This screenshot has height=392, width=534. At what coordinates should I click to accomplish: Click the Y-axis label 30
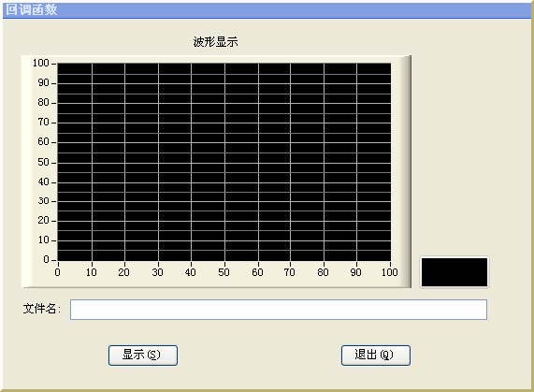[44, 201]
